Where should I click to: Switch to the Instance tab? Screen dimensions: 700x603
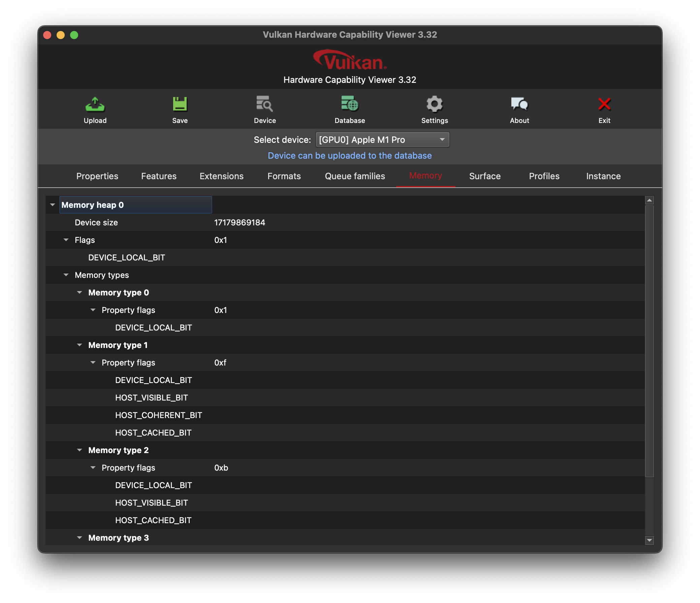pos(603,176)
